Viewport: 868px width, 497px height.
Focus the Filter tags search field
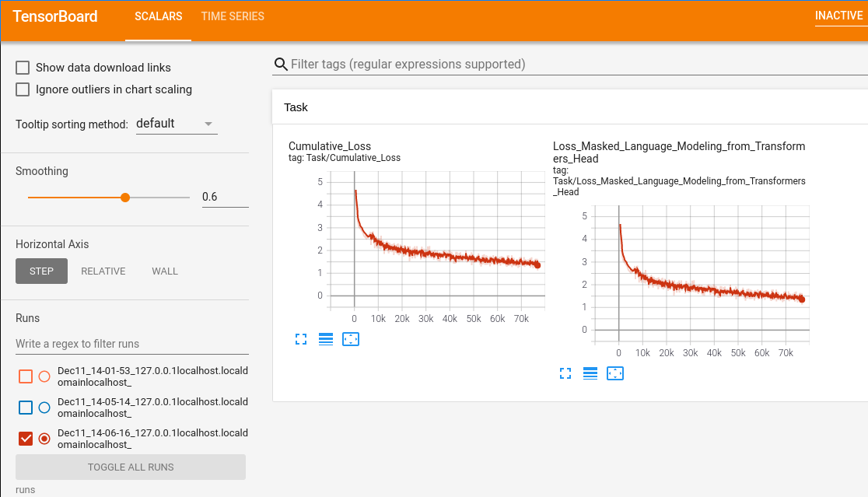point(579,65)
